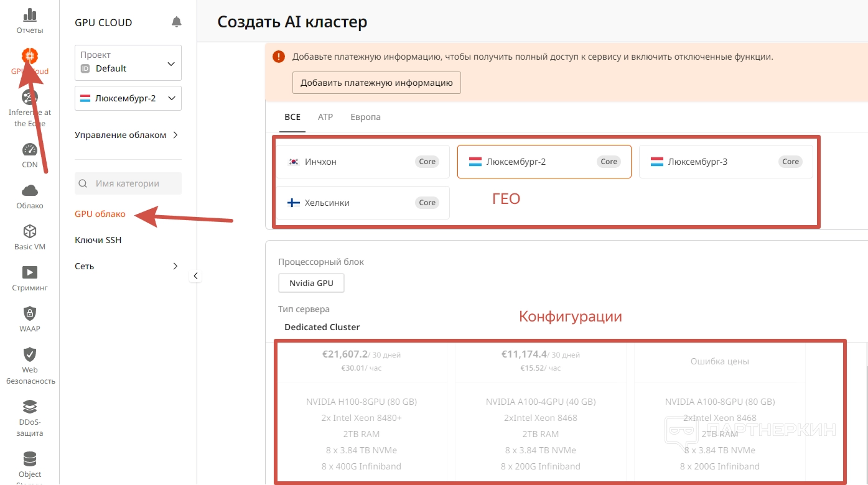Switch to the АТР tab
Image resolution: width=868 pixels, height=485 pixels.
click(x=325, y=117)
